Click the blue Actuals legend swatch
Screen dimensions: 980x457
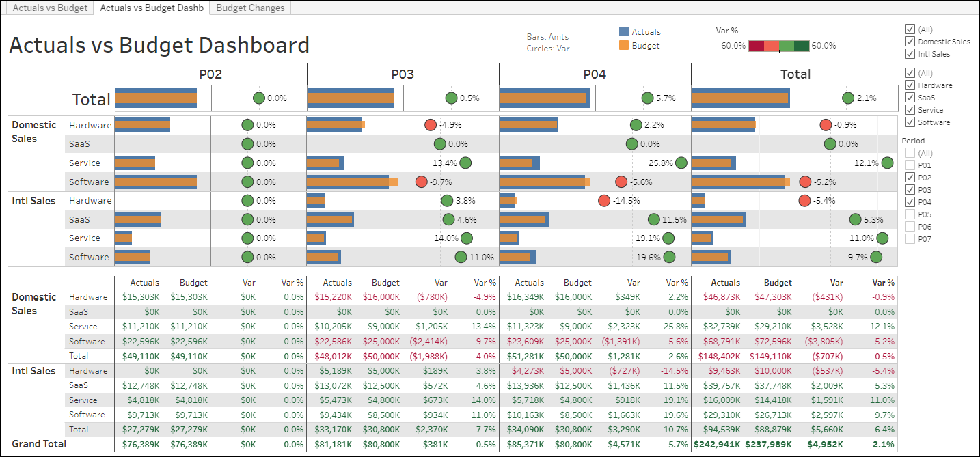pos(623,31)
